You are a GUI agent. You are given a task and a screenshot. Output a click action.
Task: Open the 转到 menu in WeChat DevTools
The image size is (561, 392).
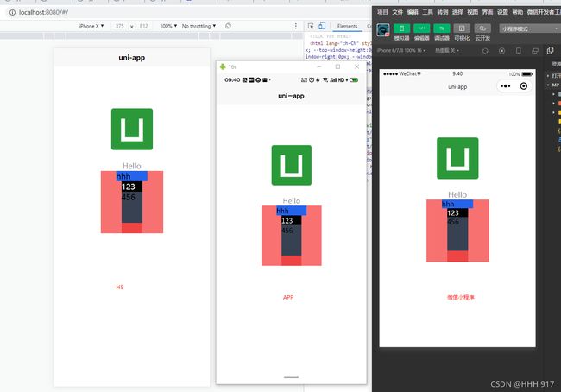click(442, 12)
